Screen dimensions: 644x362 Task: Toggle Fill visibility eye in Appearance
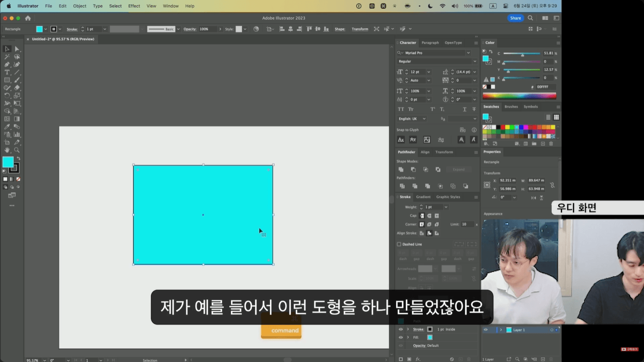click(x=400, y=337)
